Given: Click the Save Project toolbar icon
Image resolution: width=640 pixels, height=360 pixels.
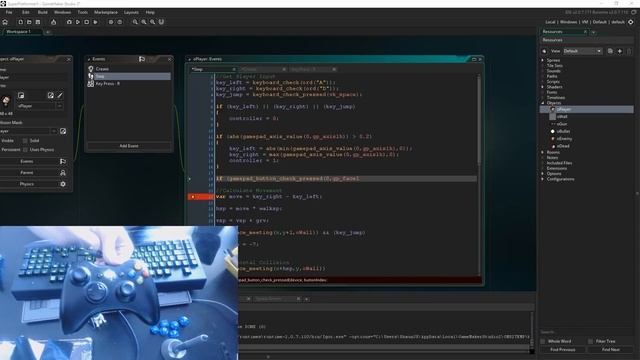Looking at the screenshot, I should [38, 22].
